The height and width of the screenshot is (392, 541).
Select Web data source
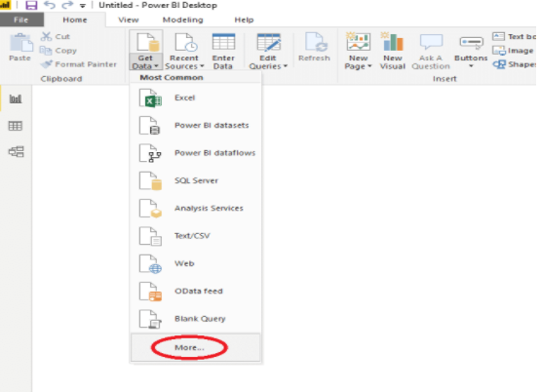[196, 263]
